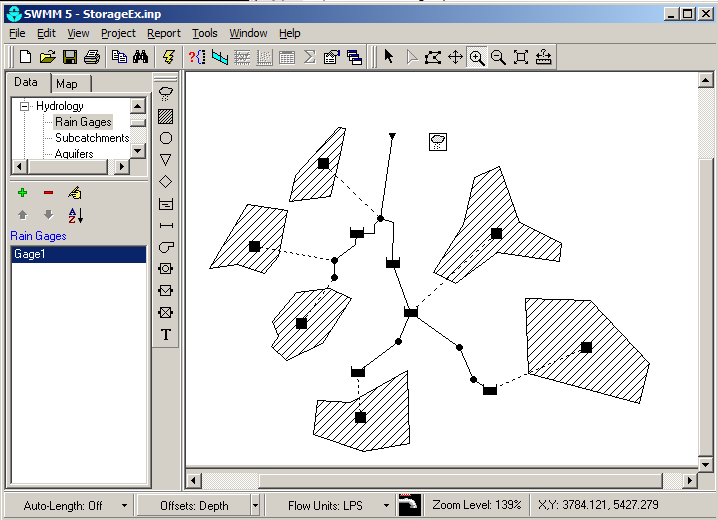Select Aquifers in the tree
718x520 pixels.
[74, 153]
